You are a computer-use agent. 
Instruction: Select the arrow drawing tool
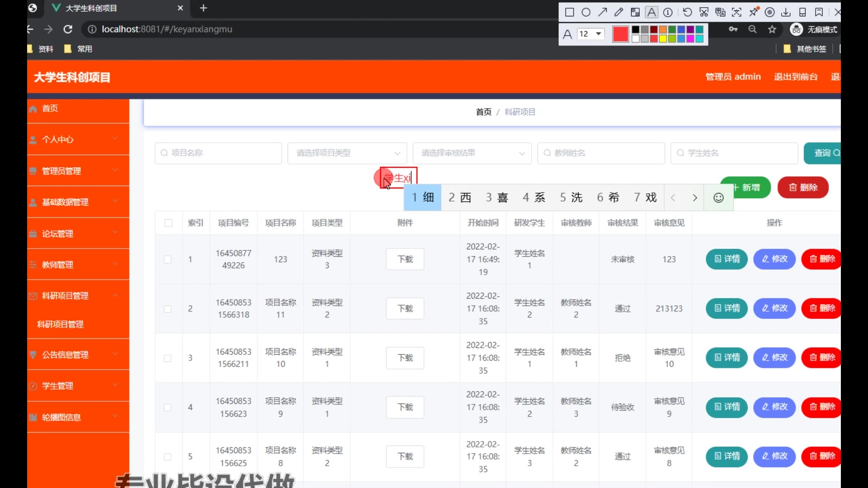click(602, 12)
